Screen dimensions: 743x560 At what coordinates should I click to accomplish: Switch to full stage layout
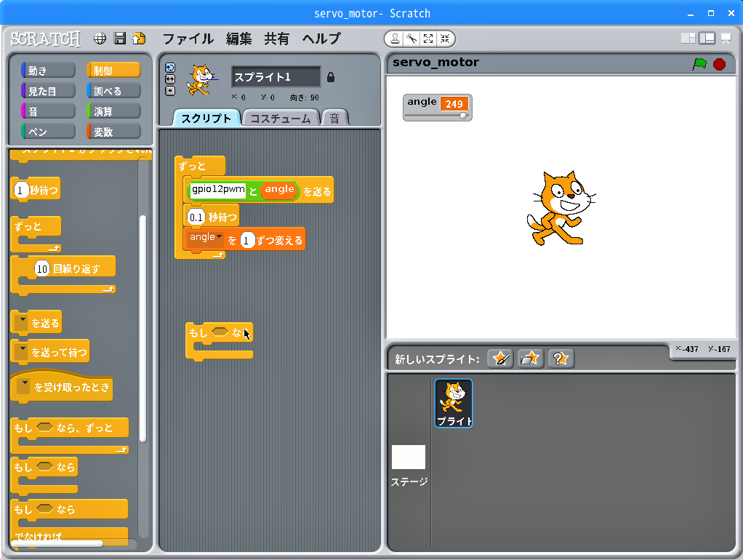pyautogui.click(x=707, y=39)
